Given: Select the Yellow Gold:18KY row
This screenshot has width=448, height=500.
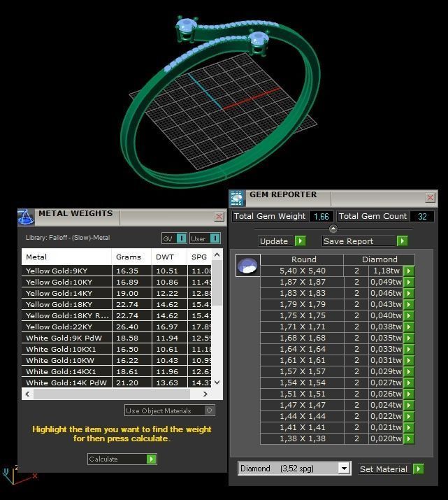Looking at the screenshot, I should 116,304.
